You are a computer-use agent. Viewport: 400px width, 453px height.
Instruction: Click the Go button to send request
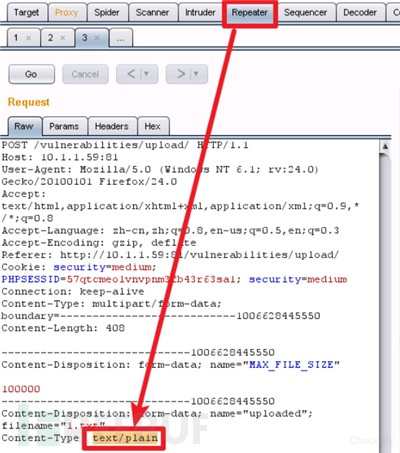[x=31, y=74]
